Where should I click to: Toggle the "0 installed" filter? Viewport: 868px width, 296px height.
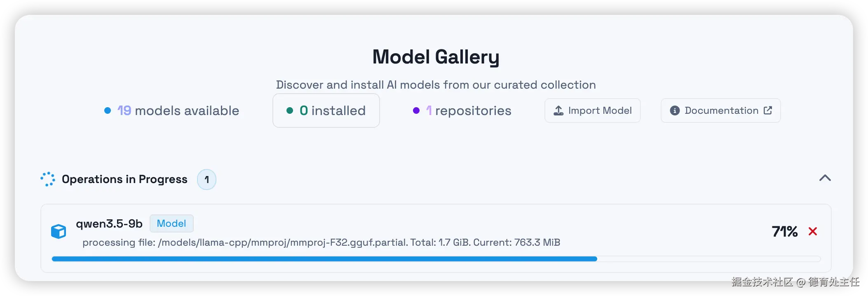click(x=326, y=110)
